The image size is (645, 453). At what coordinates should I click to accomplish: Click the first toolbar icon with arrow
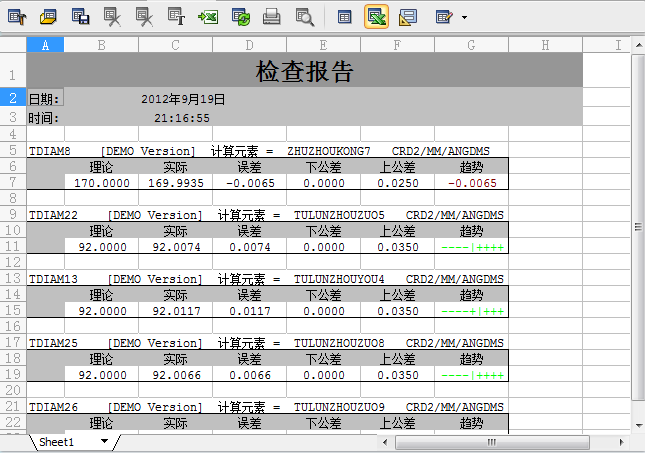(17, 17)
